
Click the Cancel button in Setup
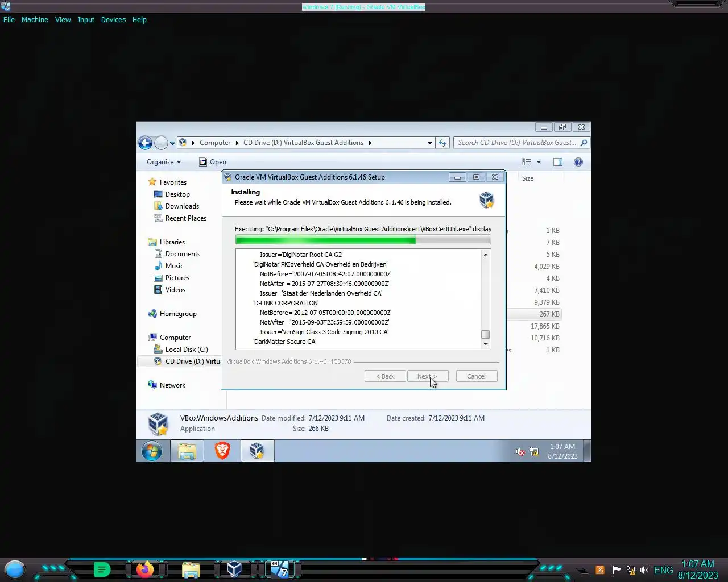[477, 376]
